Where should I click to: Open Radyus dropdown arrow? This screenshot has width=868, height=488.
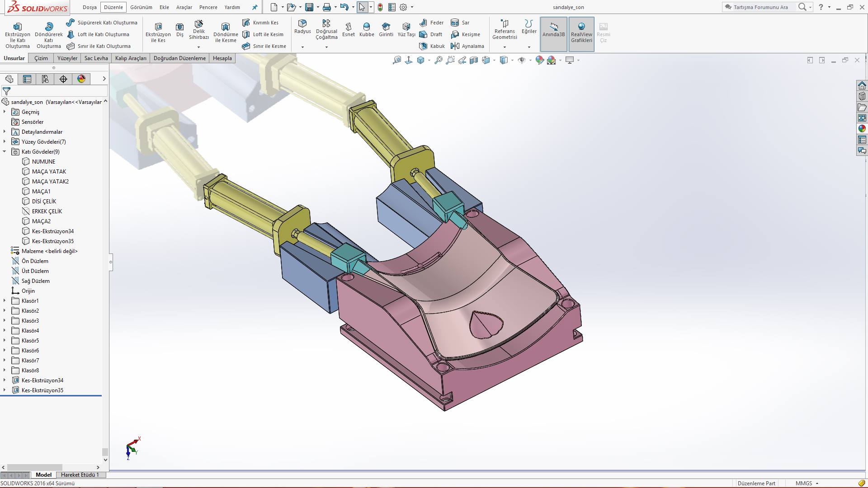(x=302, y=47)
